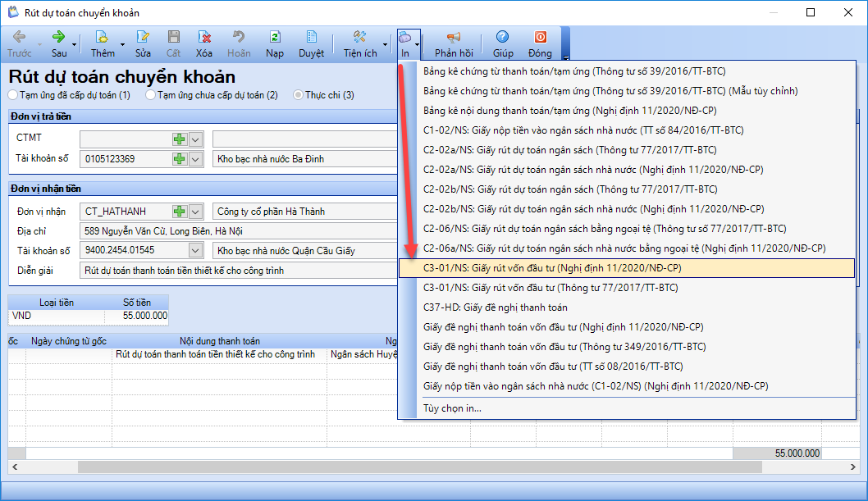Image resolution: width=868 pixels, height=501 pixels.
Task: Click the Diễn giải description input field
Action: tap(238, 270)
